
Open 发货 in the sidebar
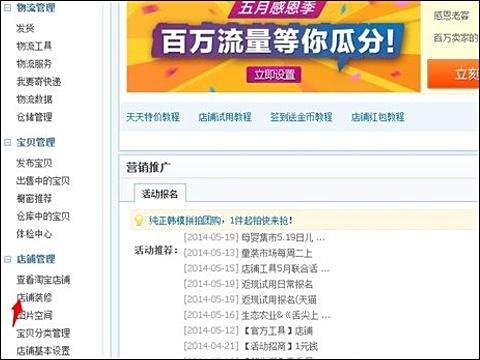(x=25, y=28)
